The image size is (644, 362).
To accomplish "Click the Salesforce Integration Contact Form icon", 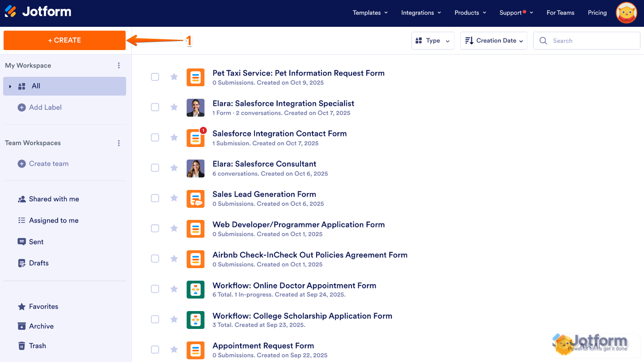I will pos(195,138).
